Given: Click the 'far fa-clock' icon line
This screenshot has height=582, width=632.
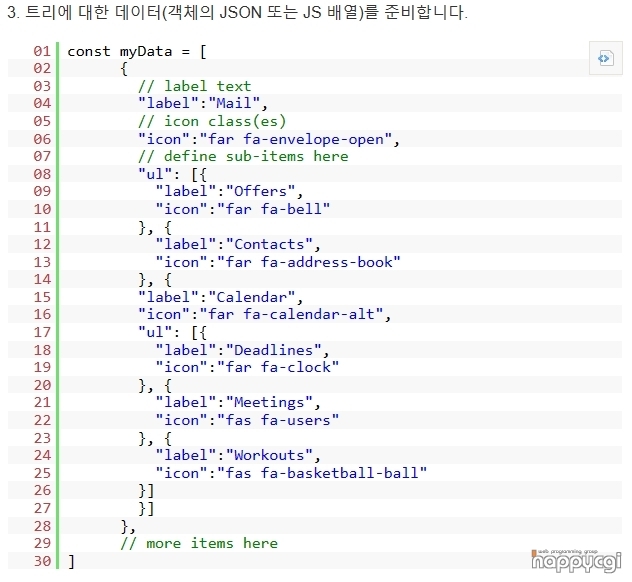Looking at the screenshot, I should 247,368.
